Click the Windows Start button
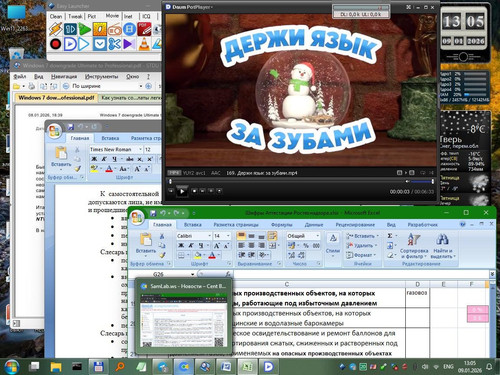Screen dimensions: 500x375 pyautogui.click(x=11, y=367)
